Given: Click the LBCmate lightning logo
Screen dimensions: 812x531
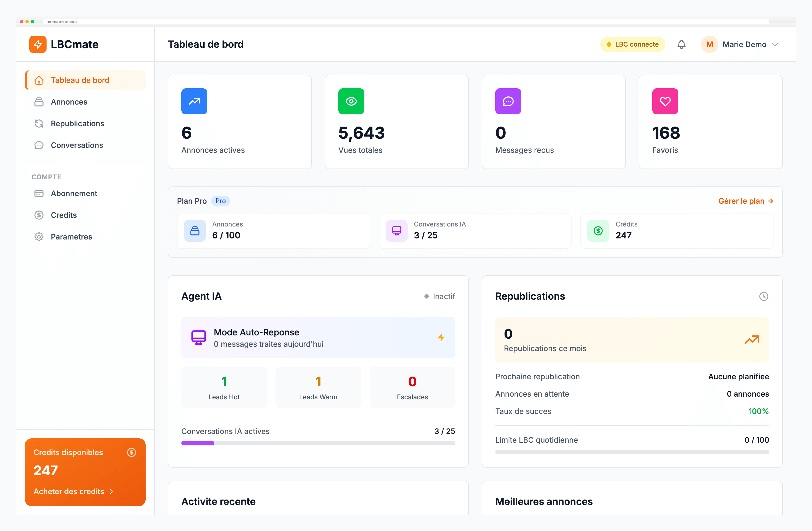Looking at the screenshot, I should point(38,44).
